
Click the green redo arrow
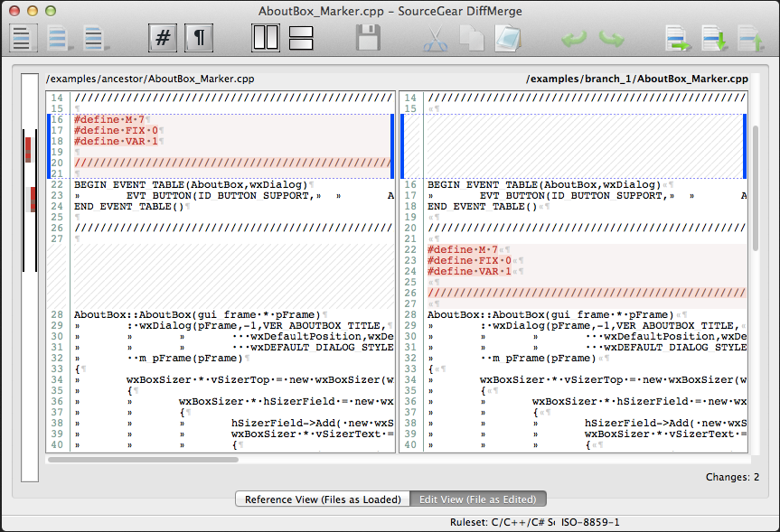[x=611, y=39]
